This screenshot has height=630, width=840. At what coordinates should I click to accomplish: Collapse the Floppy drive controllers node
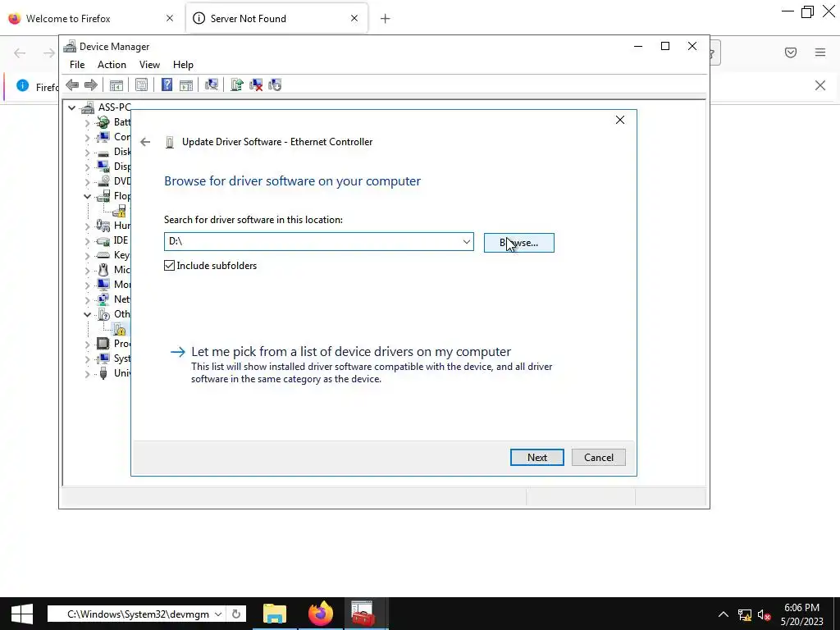pos(87,197)
